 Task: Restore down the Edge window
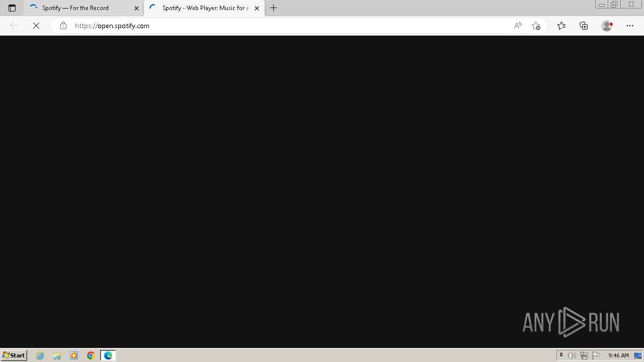coord(614,5)
